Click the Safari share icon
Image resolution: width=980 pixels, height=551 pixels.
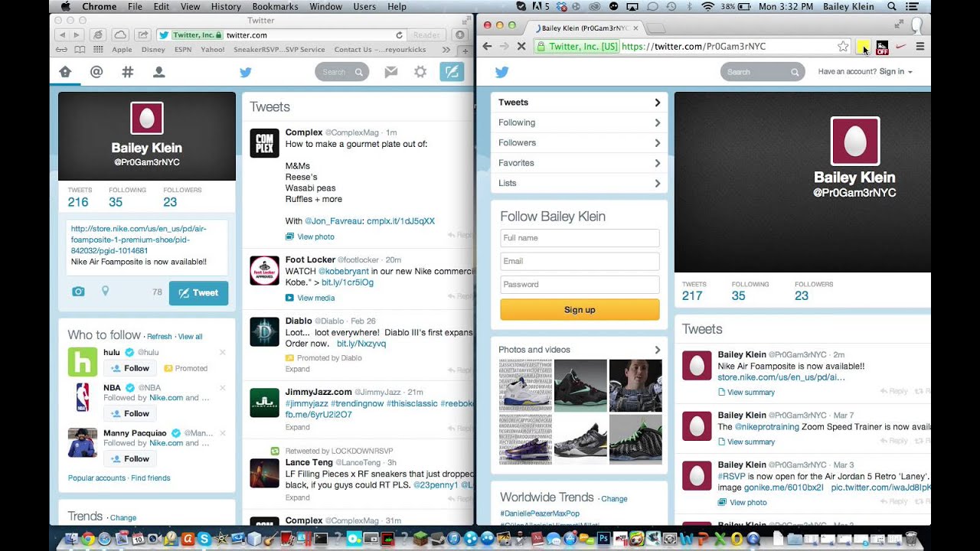(142, 35)
